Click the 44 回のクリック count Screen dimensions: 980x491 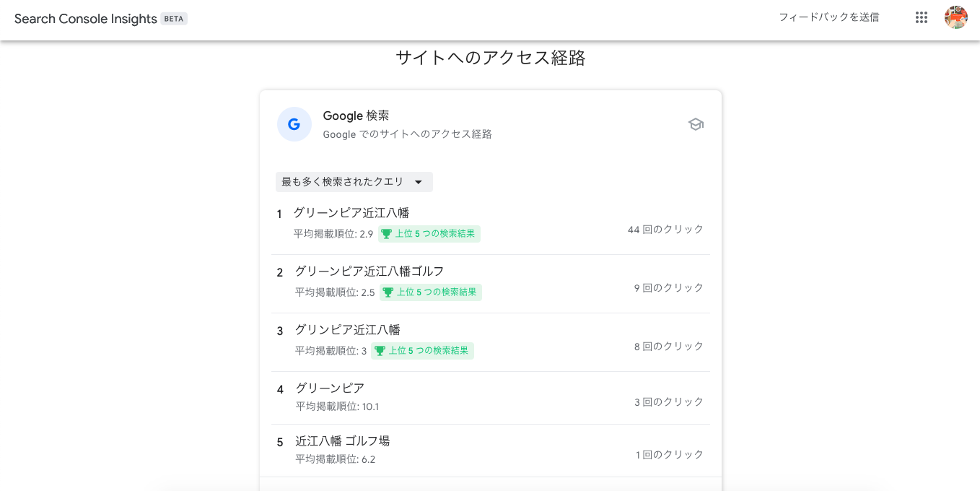[665, 230]
